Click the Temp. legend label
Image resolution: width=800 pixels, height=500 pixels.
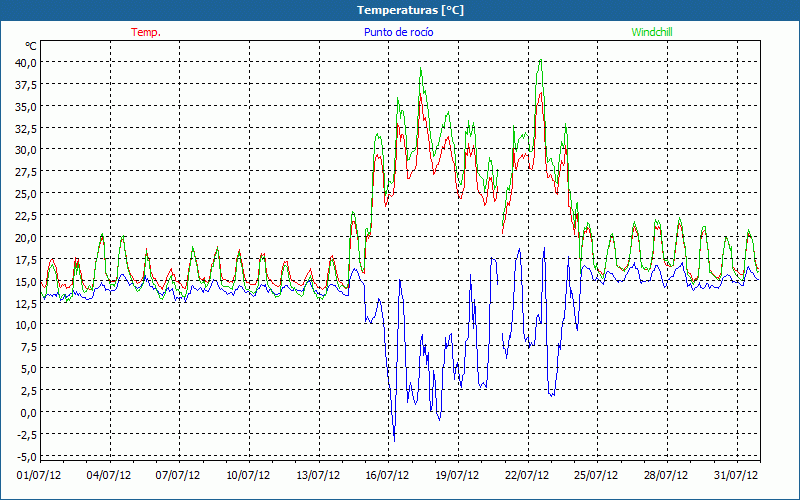click(x=146, y=32)
